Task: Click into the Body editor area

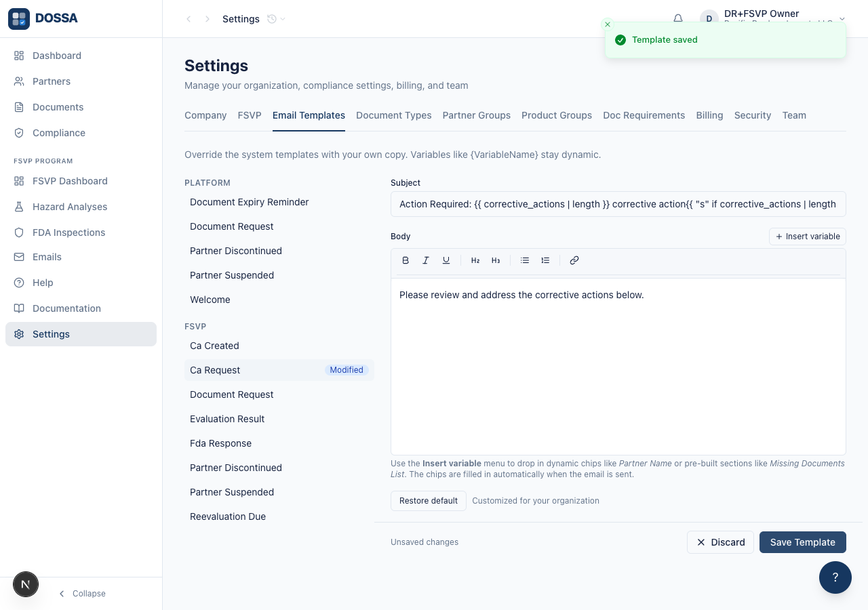Action: 618,366
